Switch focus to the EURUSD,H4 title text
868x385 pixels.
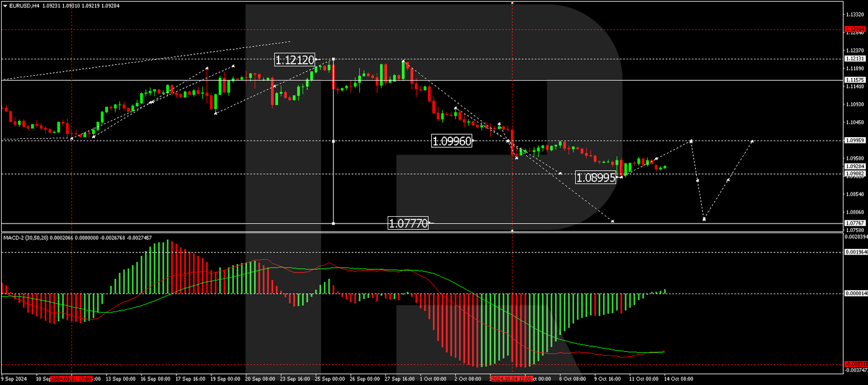click(x=25, y=5)
